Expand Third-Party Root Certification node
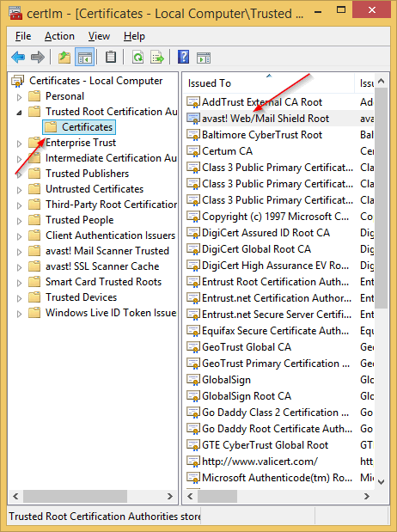This screenshot has width=397, height=532. (x=20, y=205)
